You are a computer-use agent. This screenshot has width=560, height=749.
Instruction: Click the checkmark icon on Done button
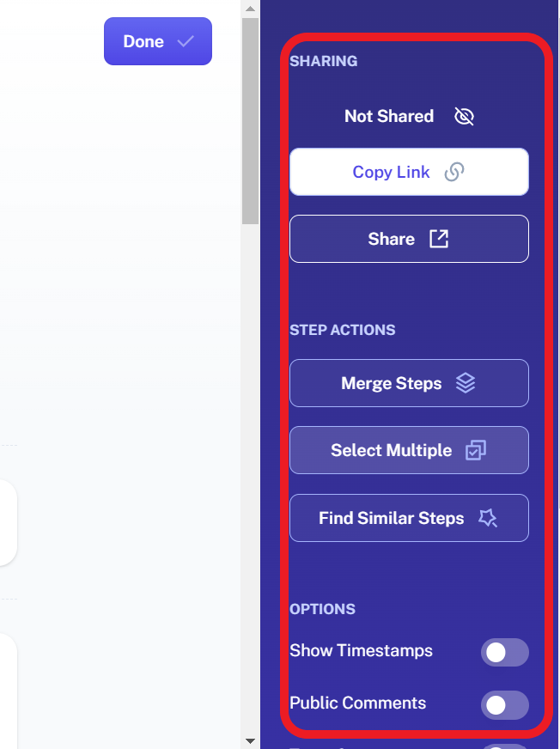186,41
